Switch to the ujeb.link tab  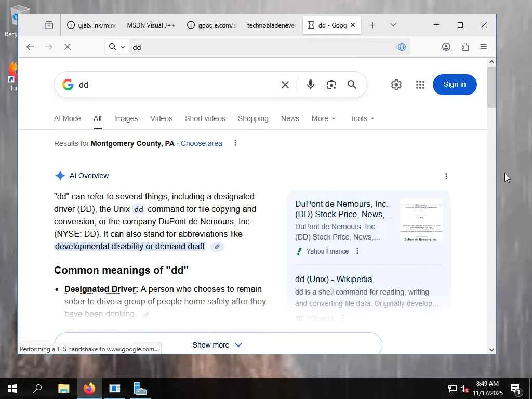[x=91, y=25]
